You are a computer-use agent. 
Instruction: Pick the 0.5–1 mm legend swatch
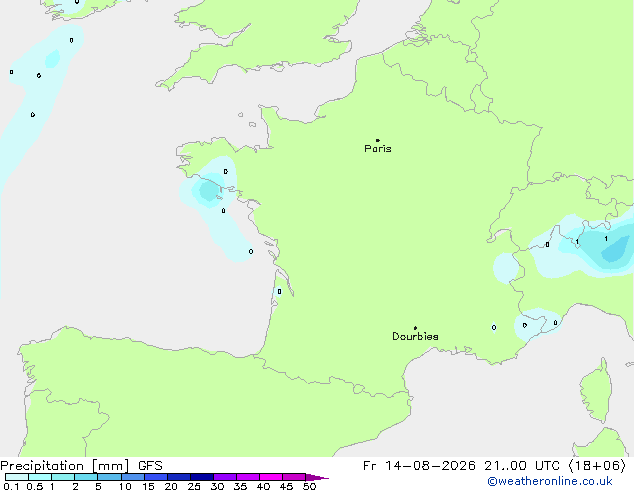coord(40,477)
